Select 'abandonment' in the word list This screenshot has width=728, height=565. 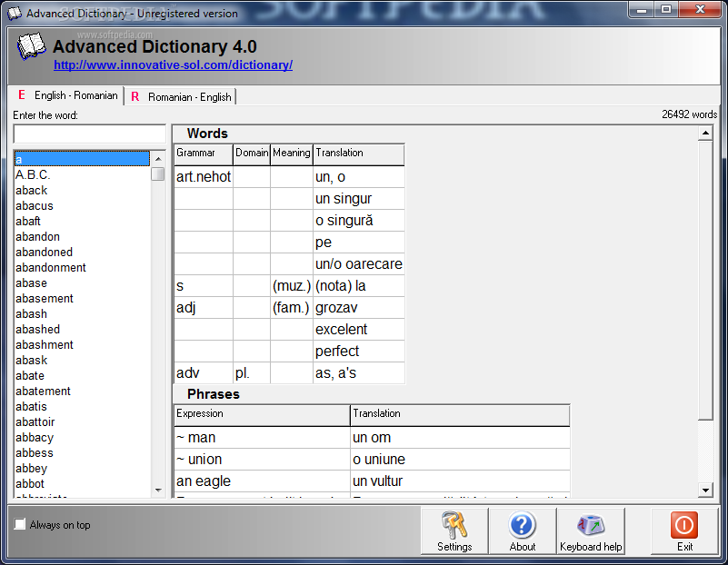[82, 268]
